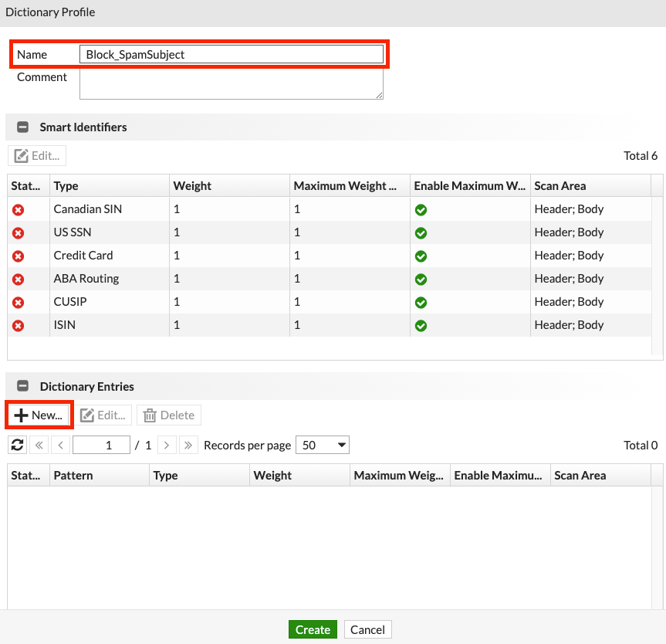Go to first page of records

tap(39, 445)
